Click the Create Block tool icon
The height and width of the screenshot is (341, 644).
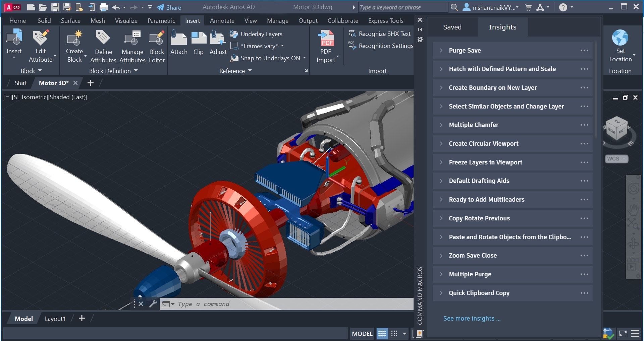click(74, 38)
